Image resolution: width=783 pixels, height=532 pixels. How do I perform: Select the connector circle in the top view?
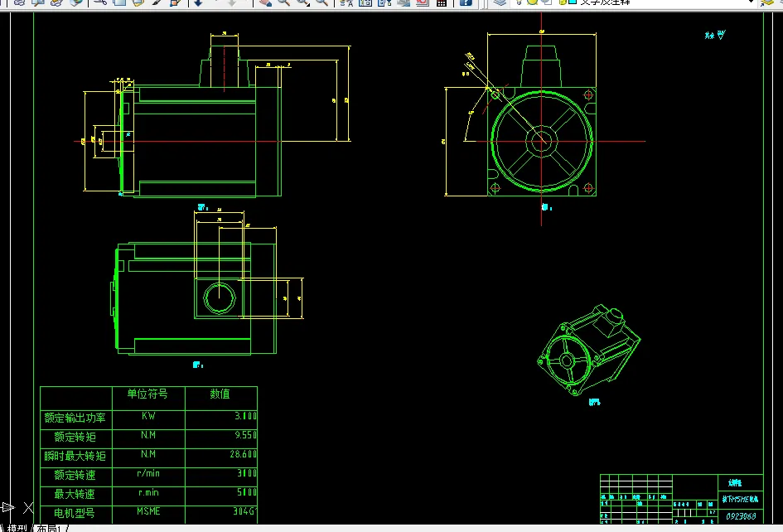220,298
